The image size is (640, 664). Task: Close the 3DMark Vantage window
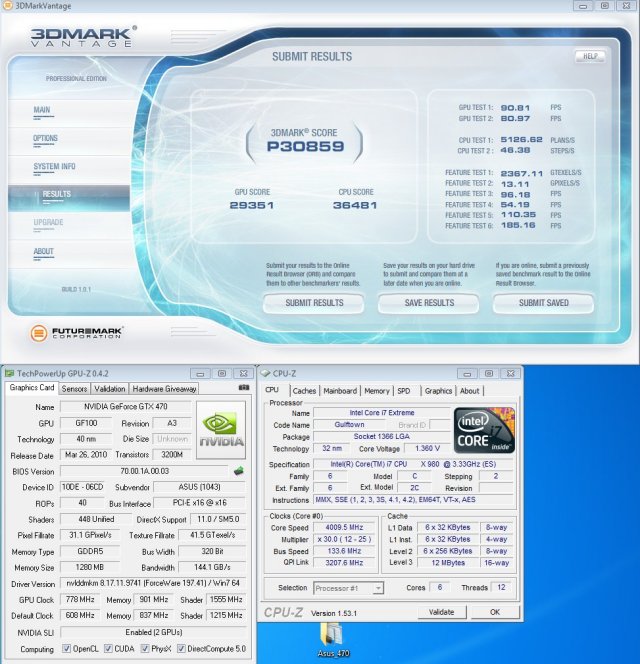626,6
